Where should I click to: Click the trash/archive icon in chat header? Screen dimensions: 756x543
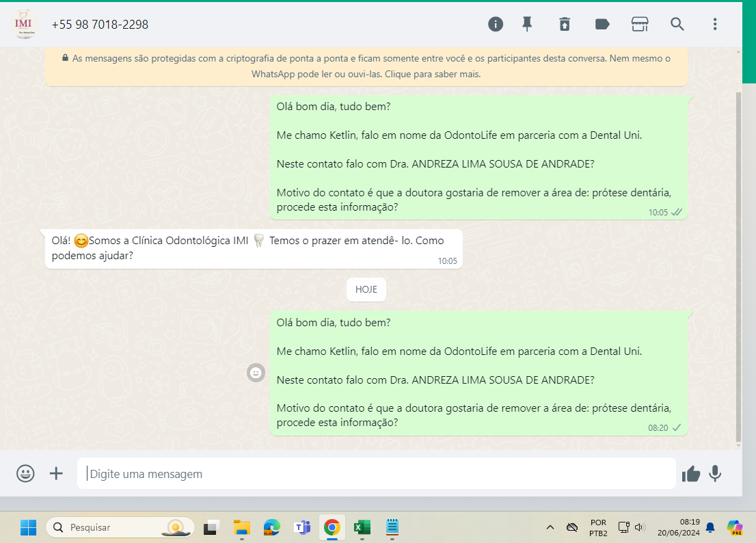565,24
